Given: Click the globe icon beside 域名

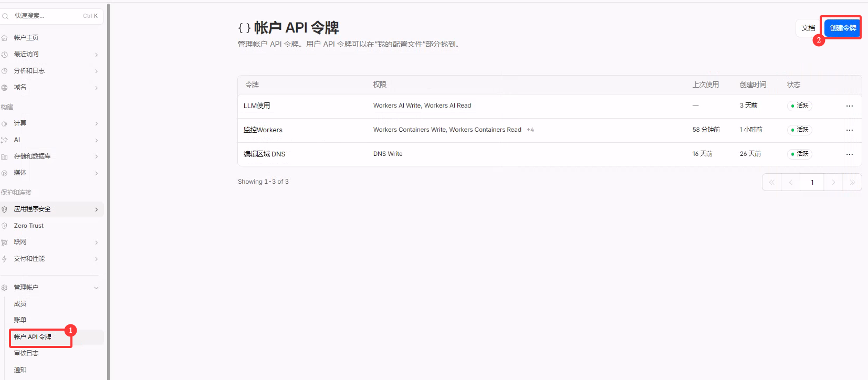Looking at the screenshot, I should pyautogui.click(x=5, y=88).
